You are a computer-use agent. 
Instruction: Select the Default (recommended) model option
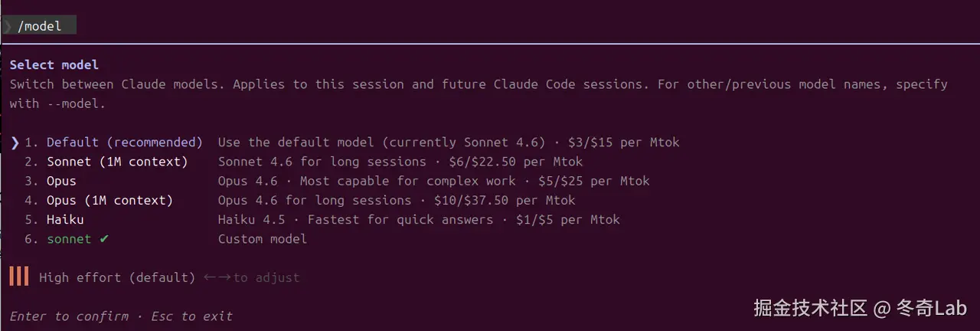coord(124,143)
